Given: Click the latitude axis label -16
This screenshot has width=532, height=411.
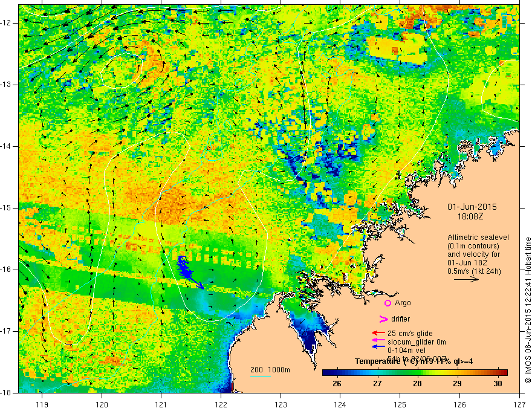Looking at the screenshot, I should (x=7, y=270).
